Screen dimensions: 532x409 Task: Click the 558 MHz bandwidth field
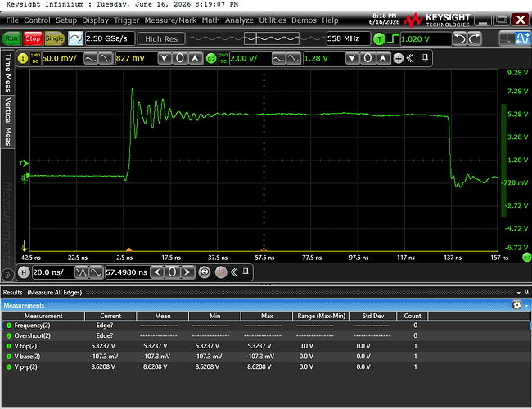click(x=348, y=38)
